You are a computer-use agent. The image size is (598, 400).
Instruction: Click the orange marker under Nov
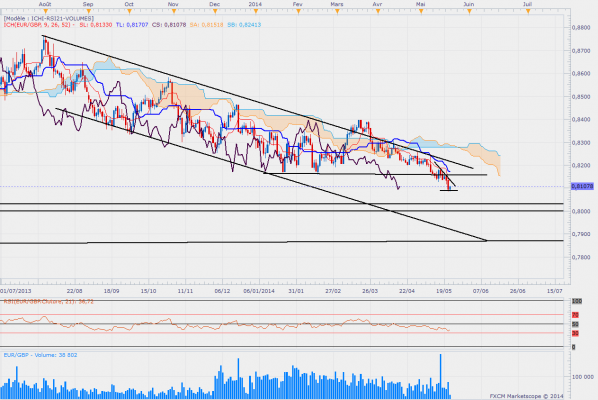click(174, 12)
